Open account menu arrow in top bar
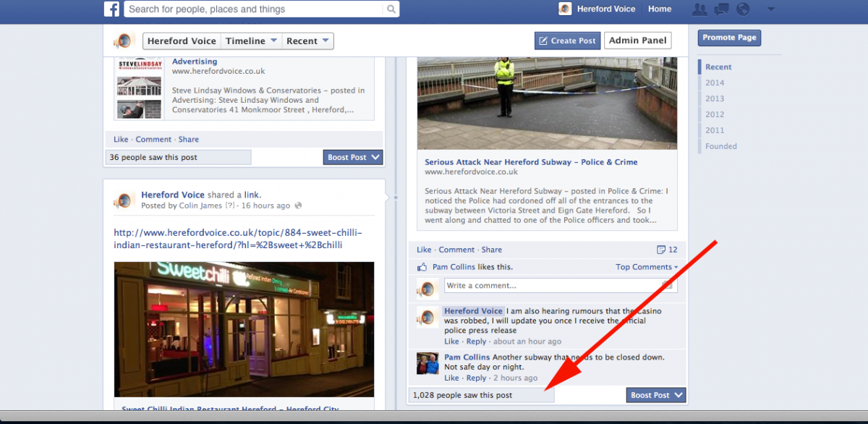 pos(770,9)
